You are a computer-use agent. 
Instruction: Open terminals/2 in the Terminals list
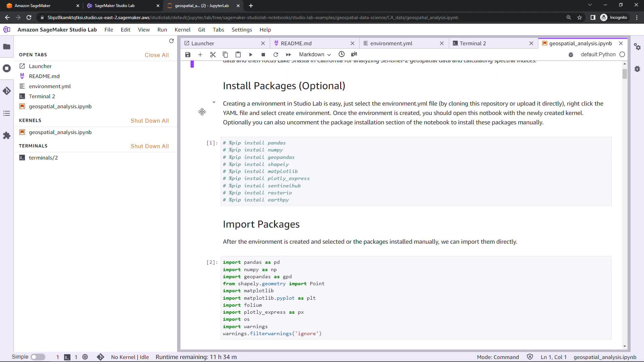(x=43, y=158)
